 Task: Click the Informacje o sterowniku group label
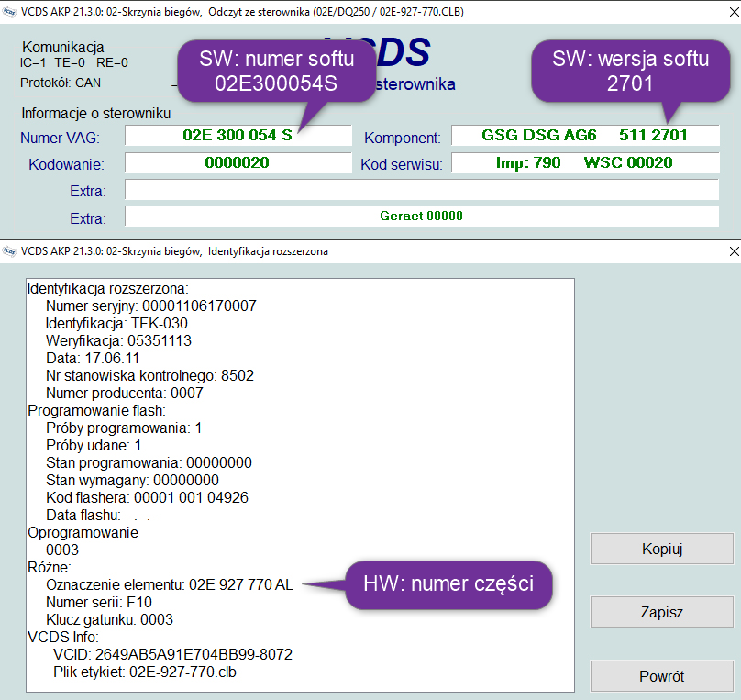(x=96, y=114)
